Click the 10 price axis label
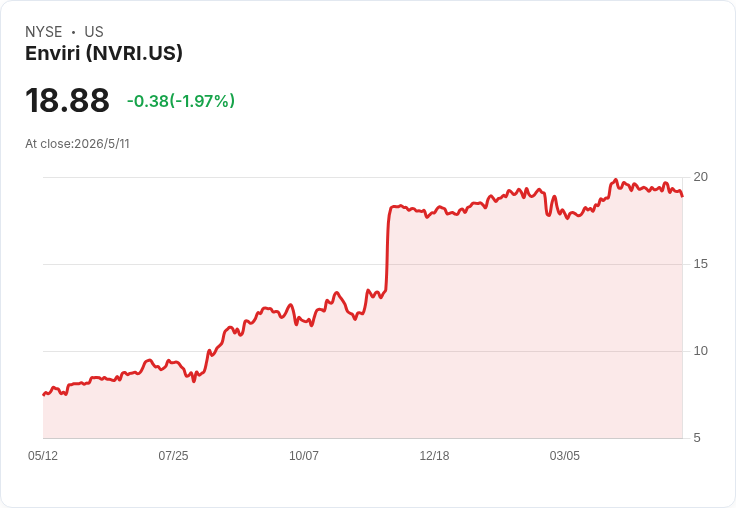Viewport: 736px width, 508px height. pyautogui.click(x=700, y=351)
